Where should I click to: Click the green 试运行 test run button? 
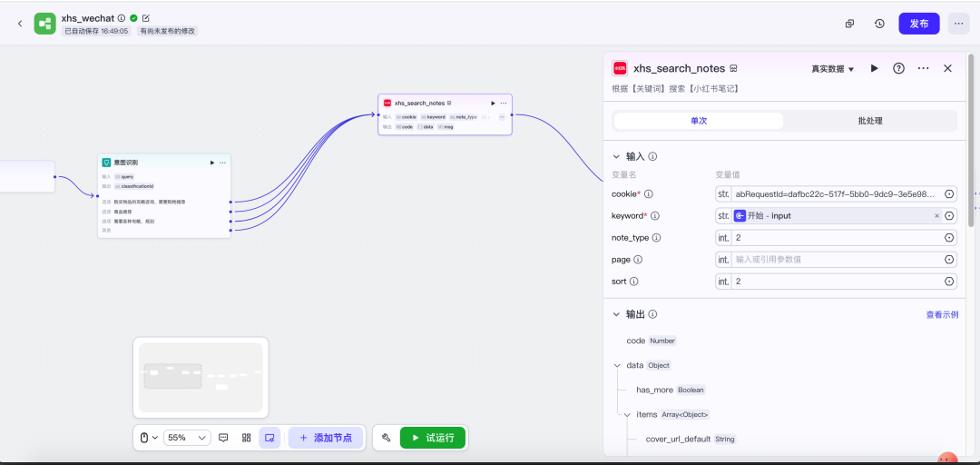tap(433, 438)
